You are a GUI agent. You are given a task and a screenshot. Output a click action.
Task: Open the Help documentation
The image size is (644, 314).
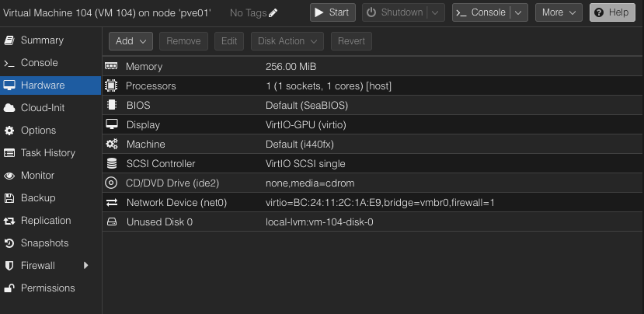[x=612, y=12]
